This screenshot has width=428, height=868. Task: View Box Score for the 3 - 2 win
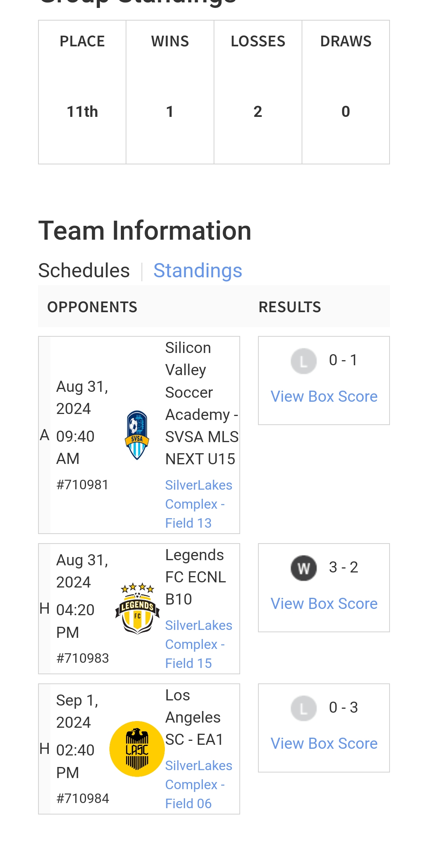tap(324, 604)
